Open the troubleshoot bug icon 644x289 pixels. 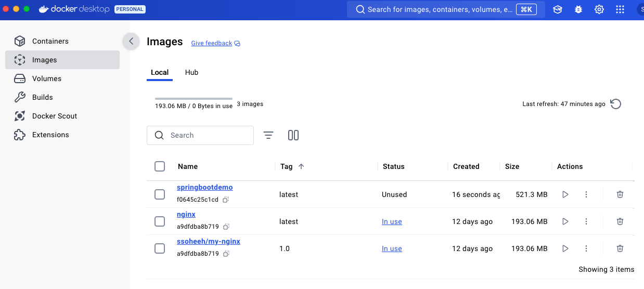tap(578, 9)
